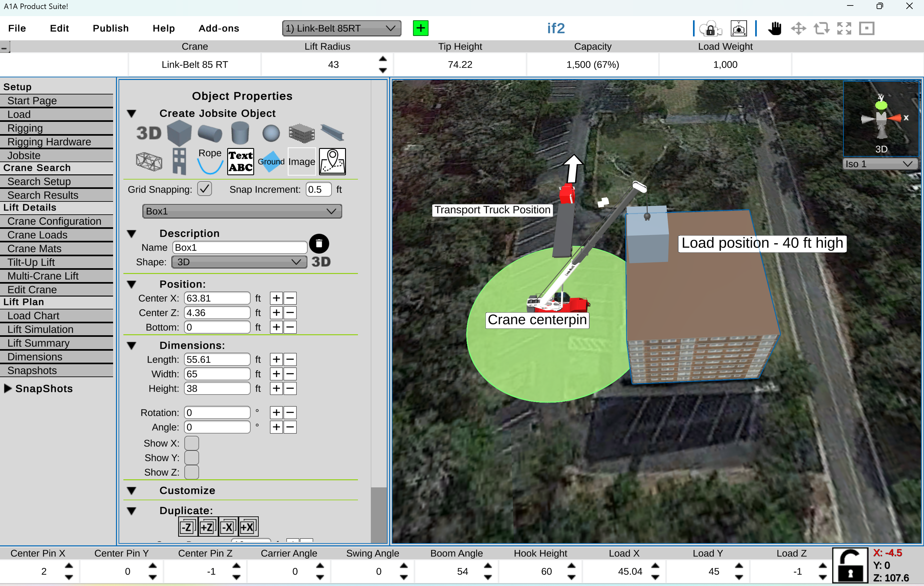Open the Box1 object dropdown selector
The height and width of the screenshot is (586, 924).
pyautogui.click(x=240, y=212)
